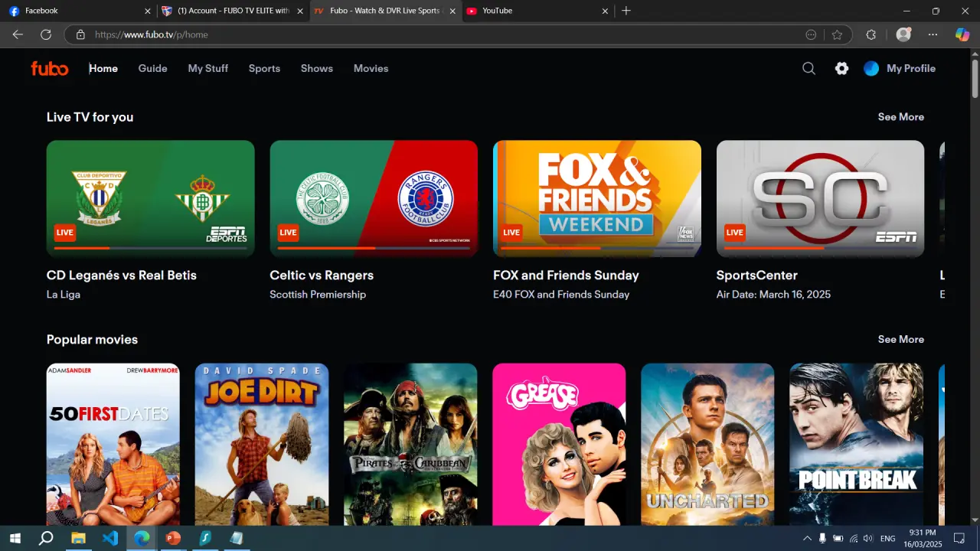Click the Celtic vs Rangers progress bar

374,248
